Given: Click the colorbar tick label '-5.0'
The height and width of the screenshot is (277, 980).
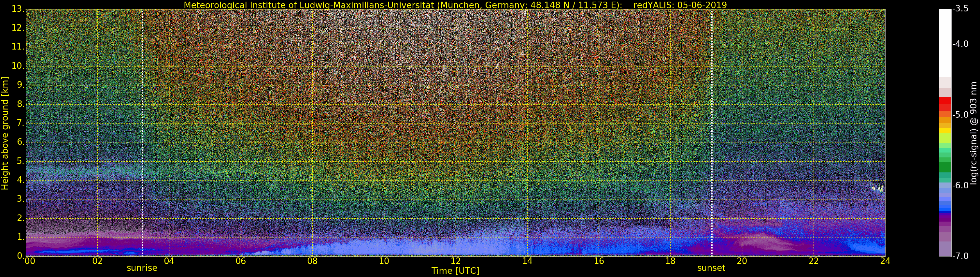Looking at the screenshot, I should coord(960,115).
